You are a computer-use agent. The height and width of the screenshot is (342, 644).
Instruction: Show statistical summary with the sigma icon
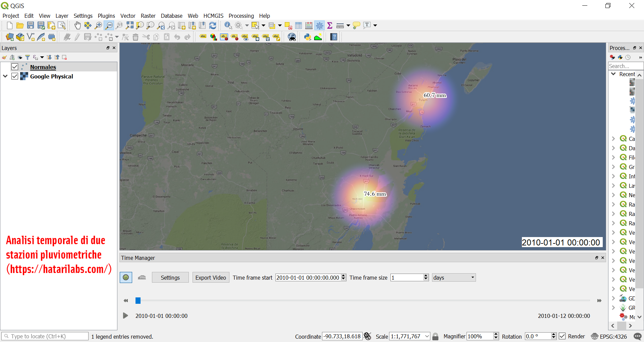pos(330,25)
